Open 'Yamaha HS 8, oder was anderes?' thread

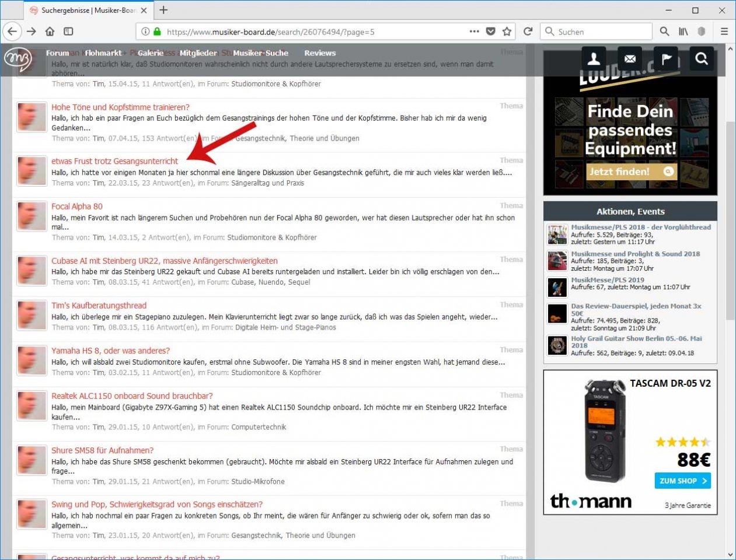110,351
